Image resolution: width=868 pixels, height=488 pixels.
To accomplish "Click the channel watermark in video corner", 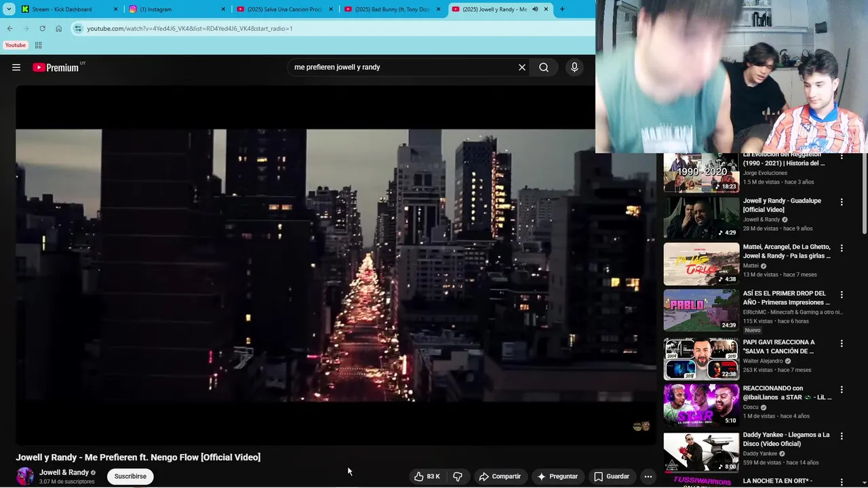I will (642, 426).
